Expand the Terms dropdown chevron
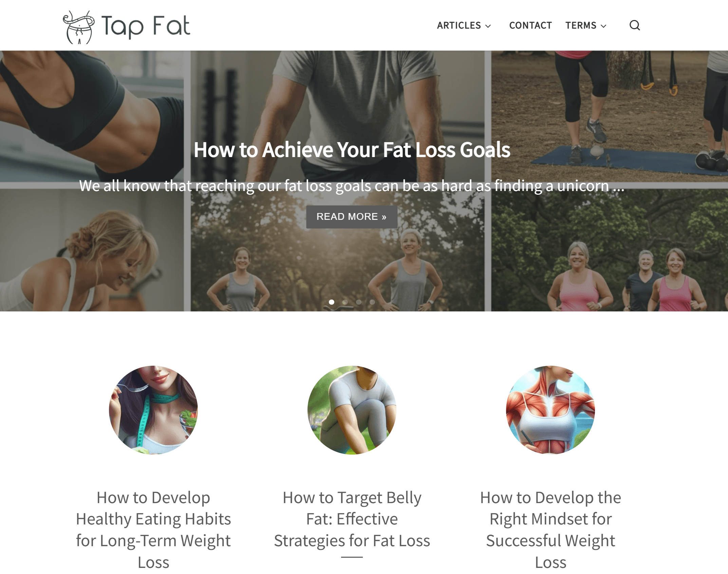This screenshot has height=574, width=728. point(603,26)
